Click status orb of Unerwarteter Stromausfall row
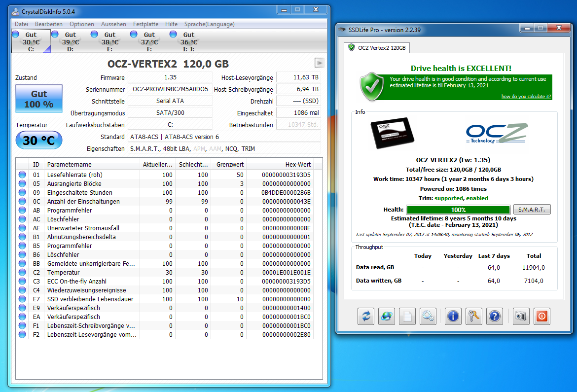The height and width of the screenshot is (392, 577). pos(23,228)
